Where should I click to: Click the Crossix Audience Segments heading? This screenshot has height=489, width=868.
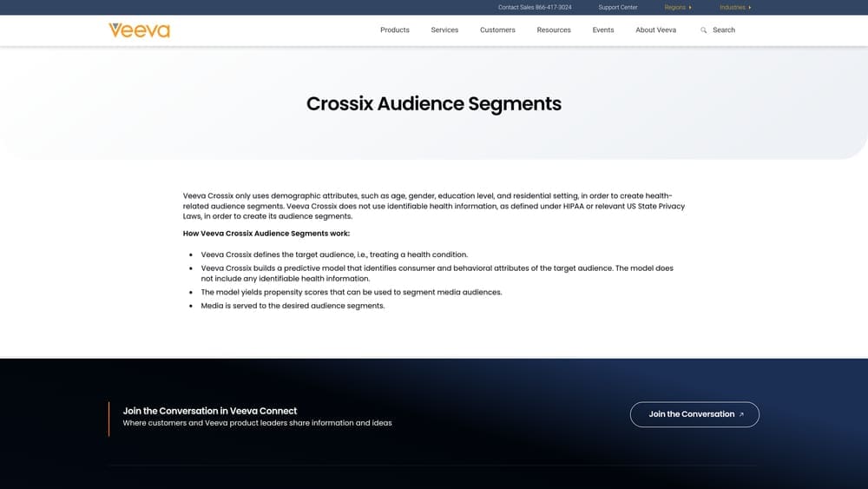(x=434, y=103)
